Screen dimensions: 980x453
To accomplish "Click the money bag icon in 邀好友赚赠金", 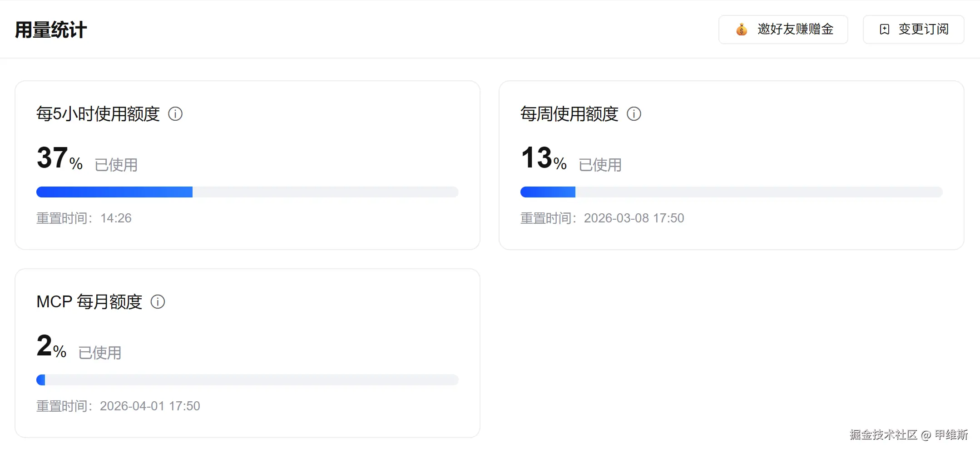I will click(x=742, y=30).
